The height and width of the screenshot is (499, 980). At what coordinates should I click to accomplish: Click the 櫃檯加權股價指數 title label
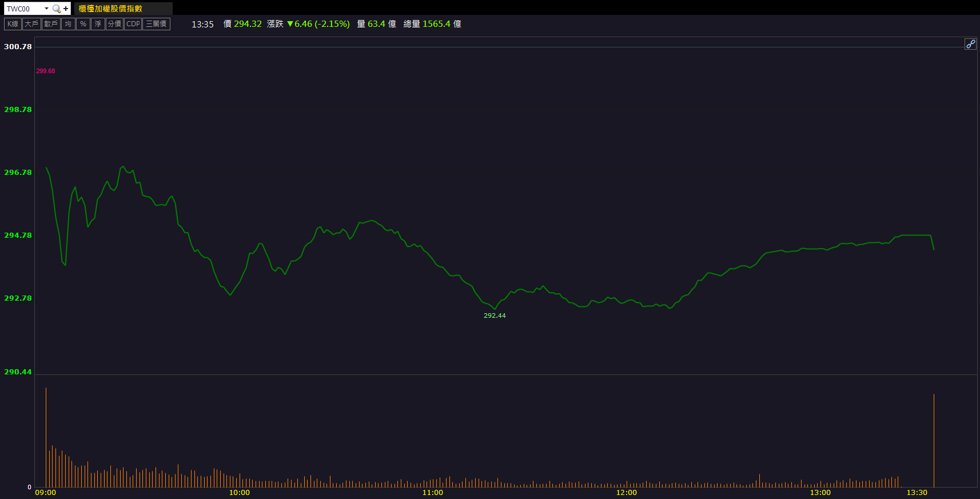[110, 9]
